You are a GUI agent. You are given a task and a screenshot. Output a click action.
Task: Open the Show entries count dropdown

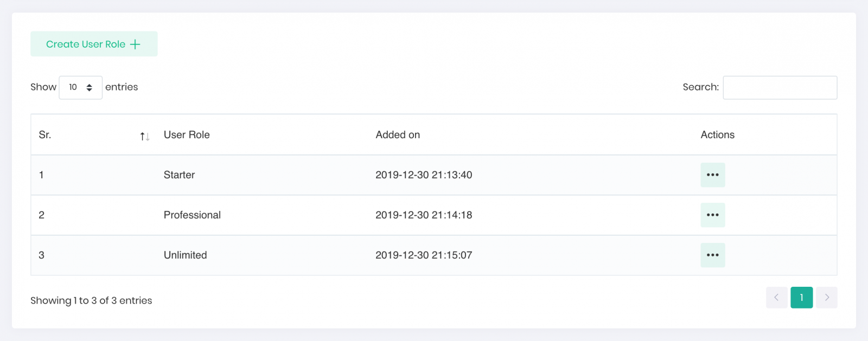click(x=80, y=87)
